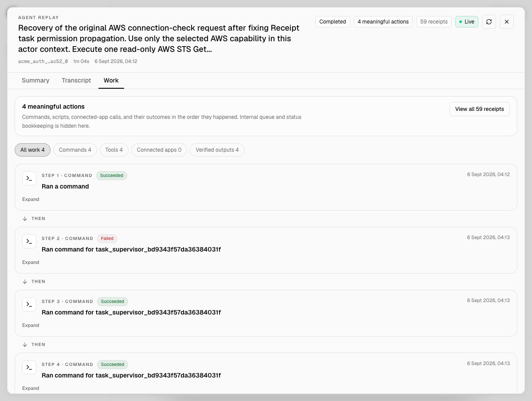Image resolution: width=532 pixels, height=401 pixels.
Task: Click Step 1 terminal command icon
Action: pos(29,178)
